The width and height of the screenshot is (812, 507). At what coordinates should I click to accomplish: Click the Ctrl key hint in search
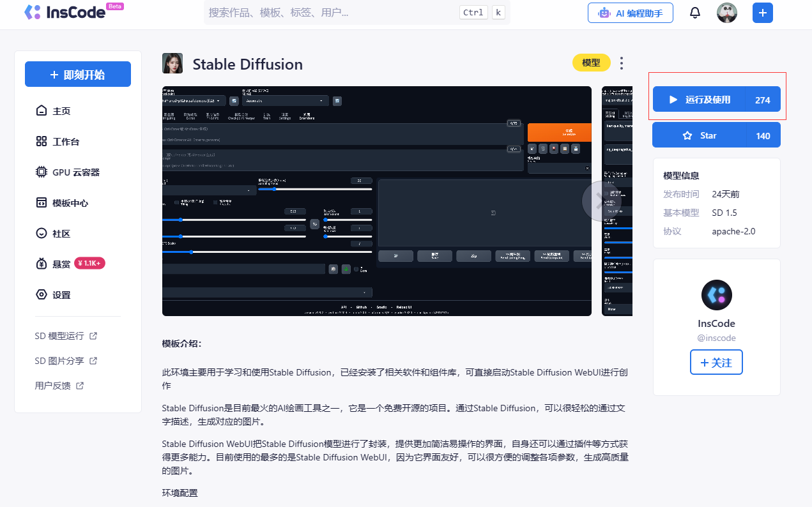[x=473, y=12]
